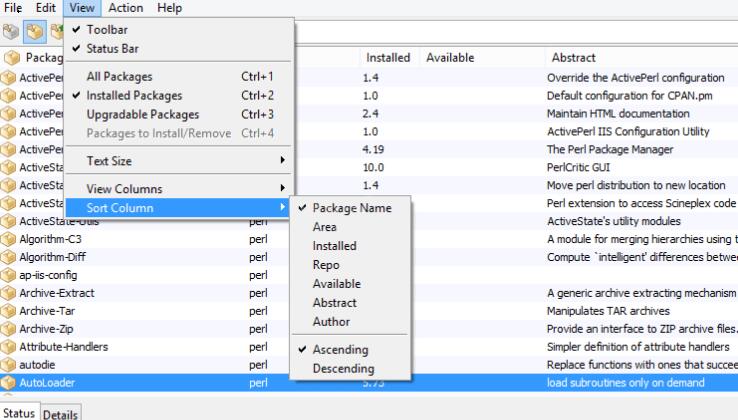Click package icon beside AutoLoader
Screen dimensions: 738x420
tap(8, 382)
